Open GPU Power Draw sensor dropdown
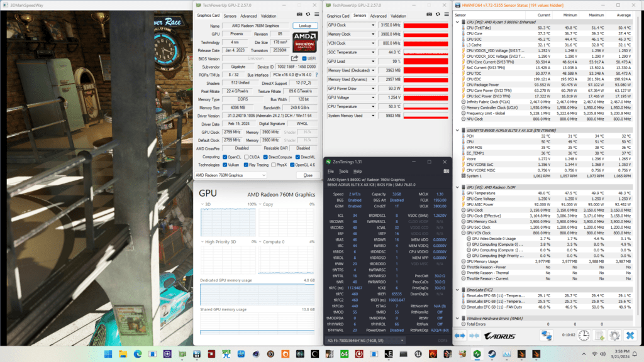This screenshot has height=362, width=644. click(x=373, y=88)
